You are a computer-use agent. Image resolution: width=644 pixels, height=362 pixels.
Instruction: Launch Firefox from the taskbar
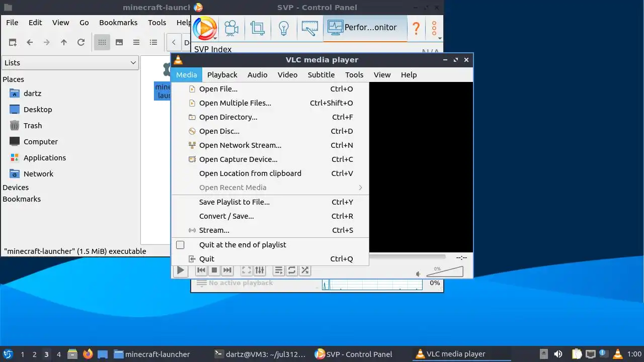click(88, 354)
